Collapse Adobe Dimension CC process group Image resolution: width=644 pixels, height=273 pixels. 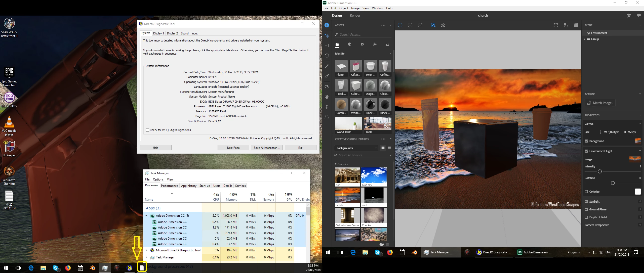tap(146, 215)
